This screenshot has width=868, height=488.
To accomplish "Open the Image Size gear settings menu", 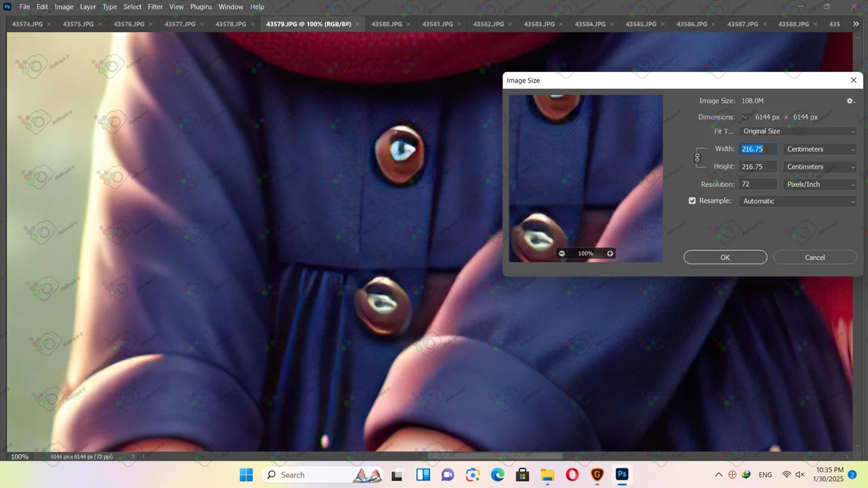I will (x=850, y=101).
